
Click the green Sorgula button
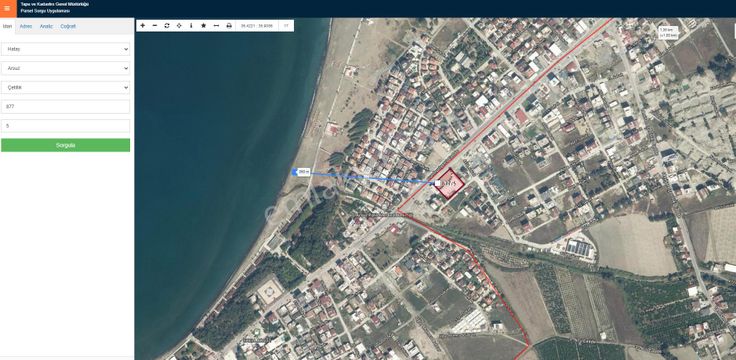coord(65,145)
